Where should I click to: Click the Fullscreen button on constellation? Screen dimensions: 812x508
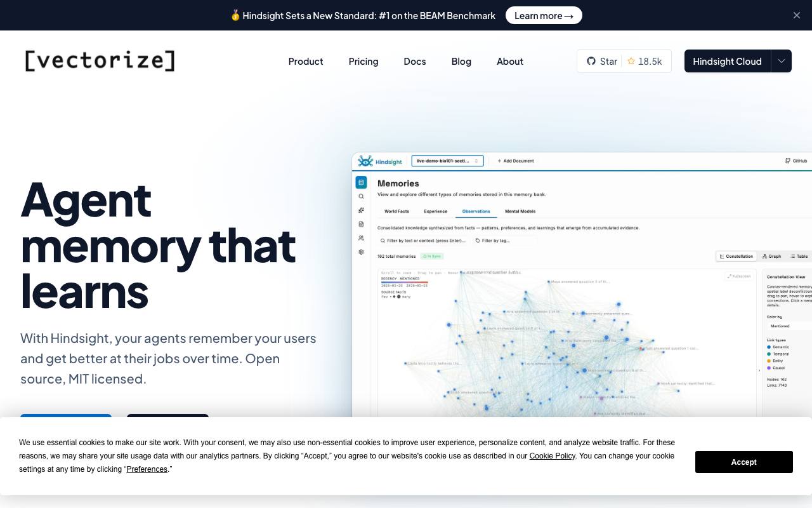[x=739, y=276]
